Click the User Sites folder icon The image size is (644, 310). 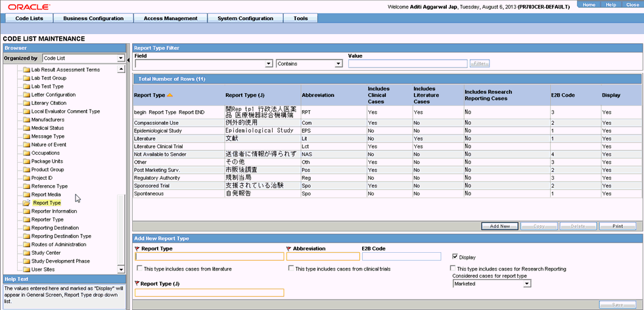pos(26,269)
